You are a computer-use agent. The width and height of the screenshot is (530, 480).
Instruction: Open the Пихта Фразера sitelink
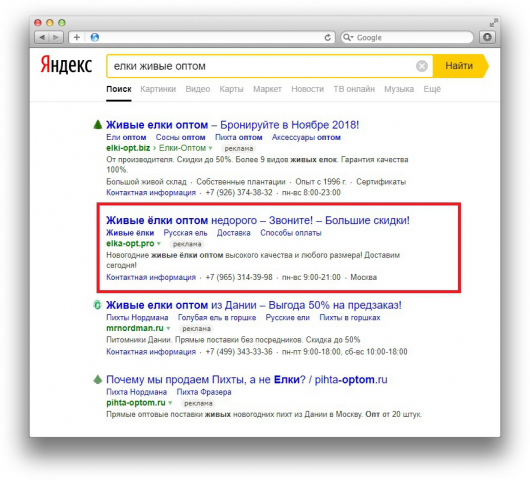(x=204, y=392)
